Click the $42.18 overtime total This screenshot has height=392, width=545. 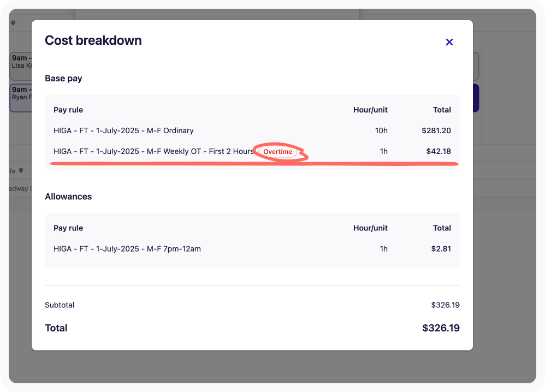pos(439,151)
